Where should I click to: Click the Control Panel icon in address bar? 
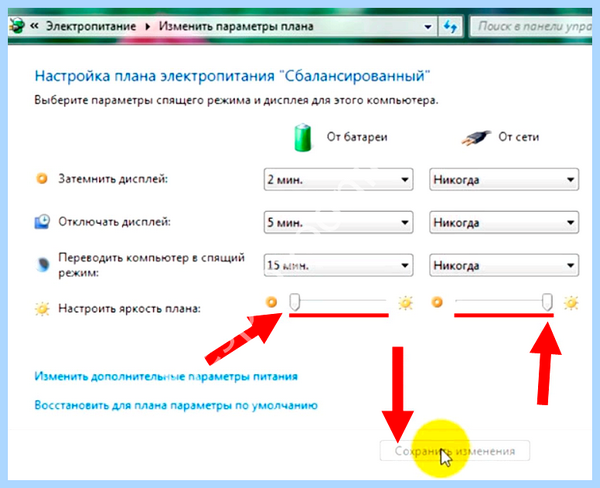click(17, 26)
